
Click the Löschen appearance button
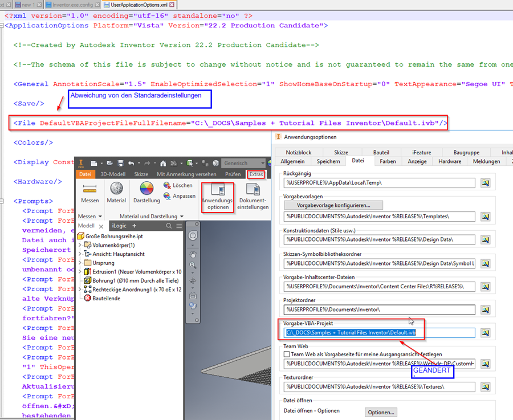178,185
